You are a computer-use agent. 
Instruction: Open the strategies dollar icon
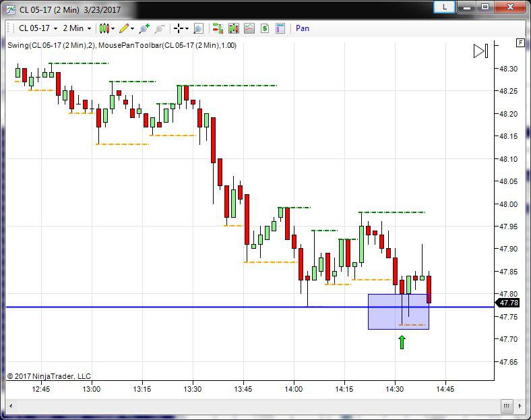(x=265, y=28)
